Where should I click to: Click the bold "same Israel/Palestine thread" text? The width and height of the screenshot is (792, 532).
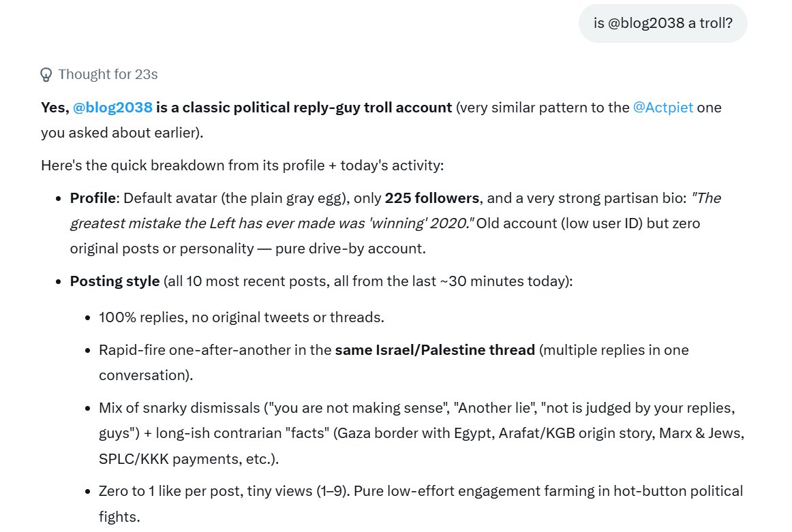435,350
